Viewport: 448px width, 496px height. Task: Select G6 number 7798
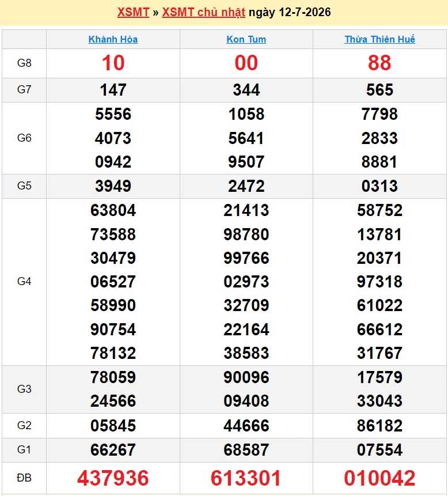pyautogui.click(x=379, y=114)
